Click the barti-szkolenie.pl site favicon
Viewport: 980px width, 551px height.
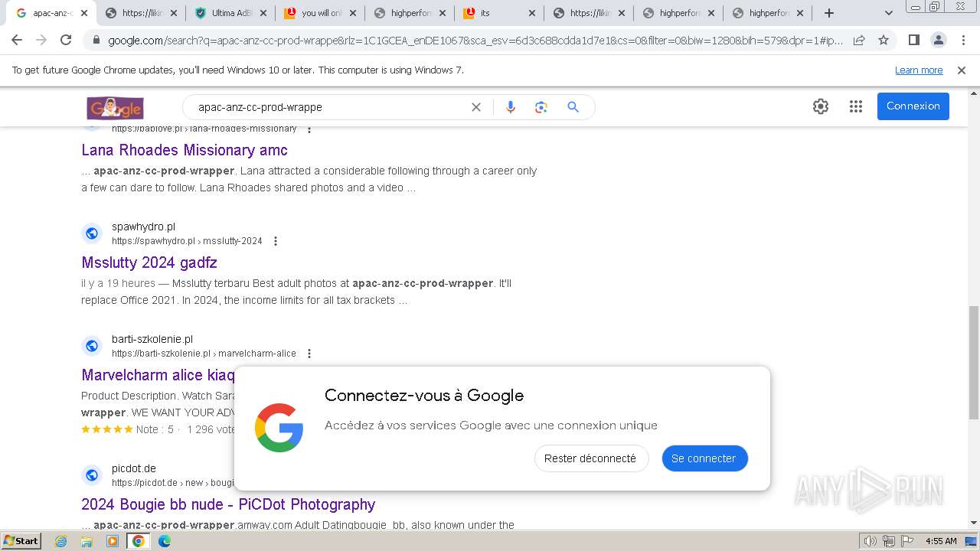point(92,346)
